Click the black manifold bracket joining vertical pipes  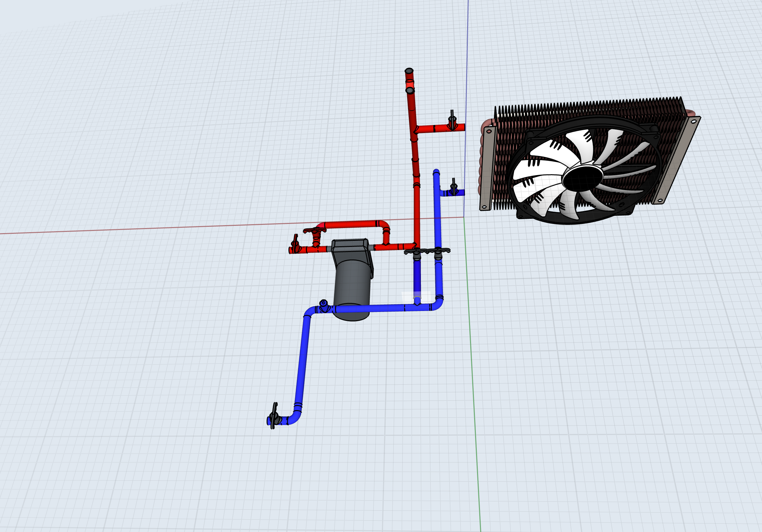point(427,251)
